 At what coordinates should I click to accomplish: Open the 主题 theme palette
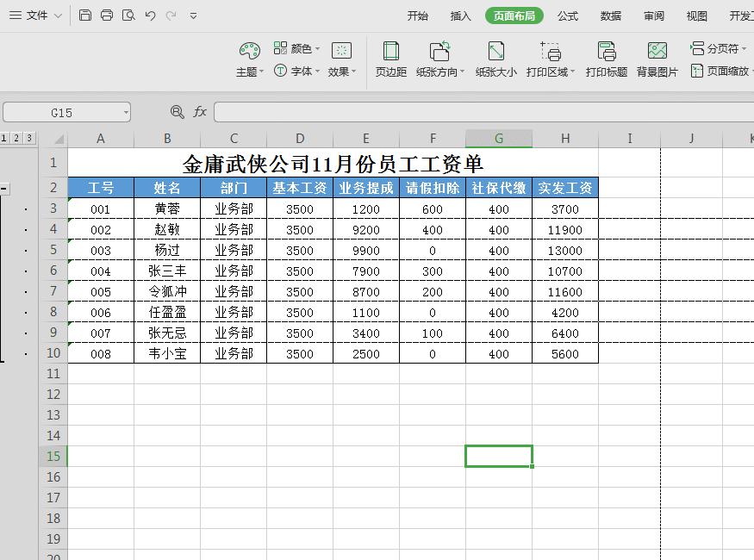250,59
